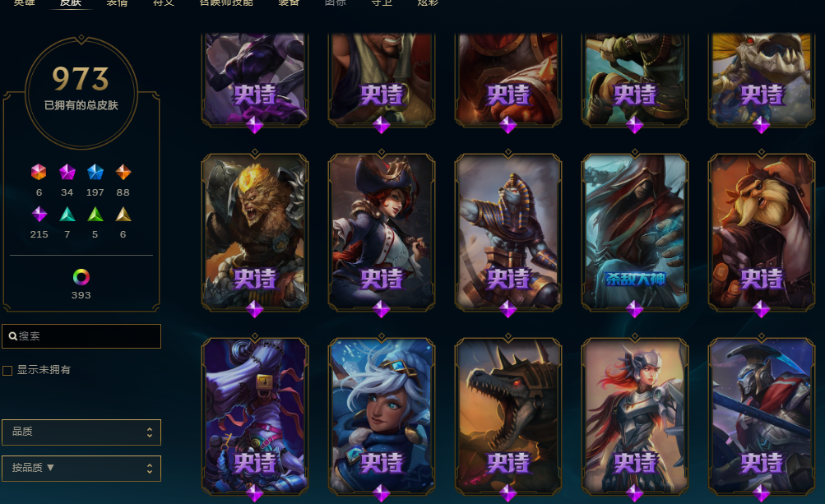Click the green triangle gem icon showing 5
Image resolution: width=825 pixels, height=504 pixels.
point(95,214)
